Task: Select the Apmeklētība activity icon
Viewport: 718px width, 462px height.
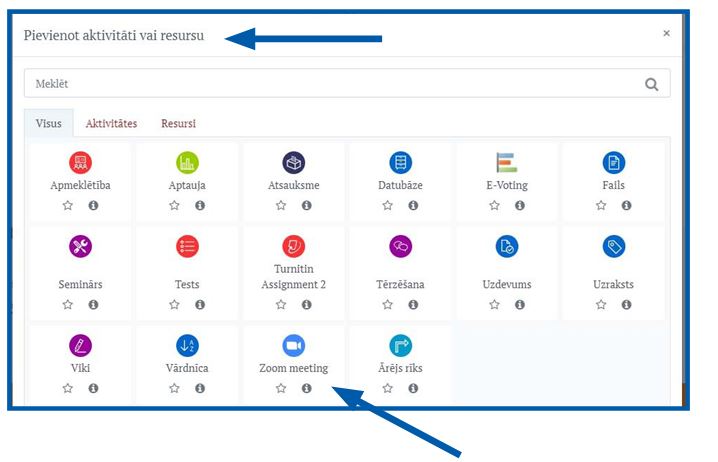Action: point(80,162)
